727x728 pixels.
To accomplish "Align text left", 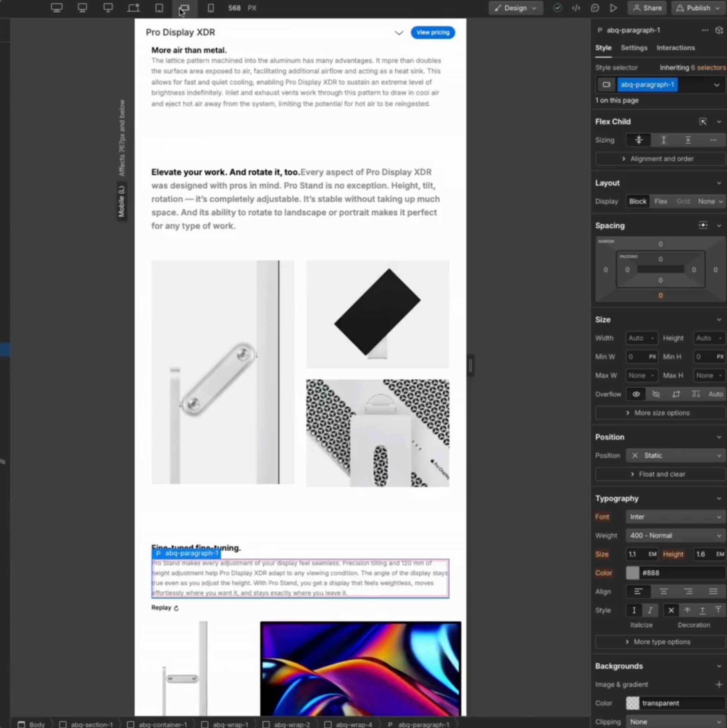I will 638,591.
